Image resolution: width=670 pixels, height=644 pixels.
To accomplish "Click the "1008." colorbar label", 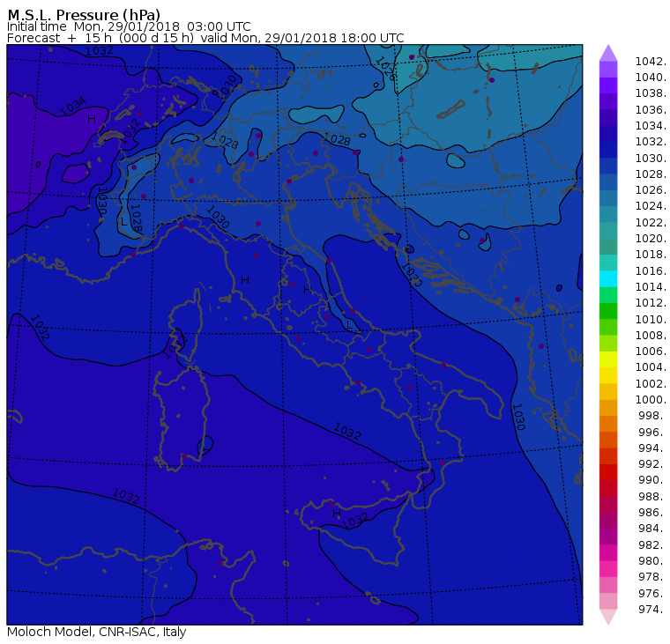I will point(651,336).
